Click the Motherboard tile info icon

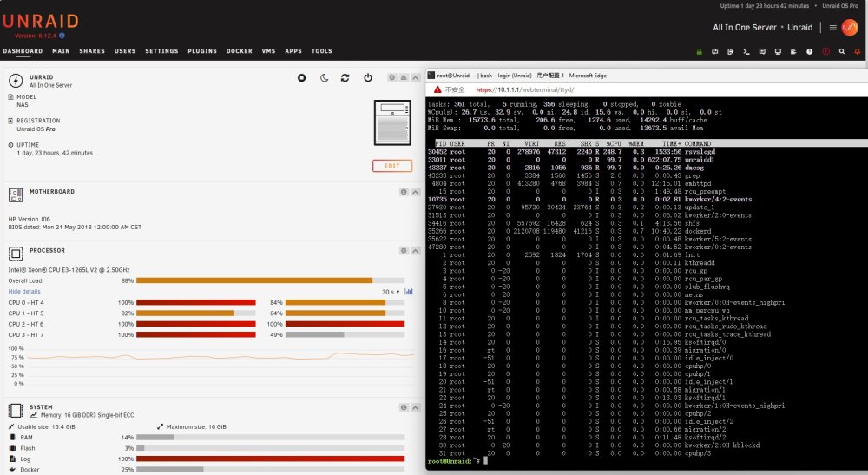tap(404, 192)
